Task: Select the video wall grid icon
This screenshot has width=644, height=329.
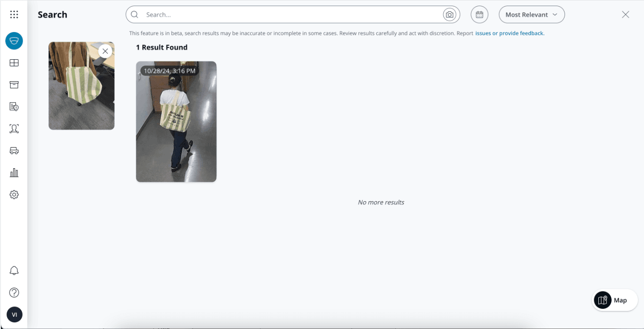Action: tap(14, 63)
